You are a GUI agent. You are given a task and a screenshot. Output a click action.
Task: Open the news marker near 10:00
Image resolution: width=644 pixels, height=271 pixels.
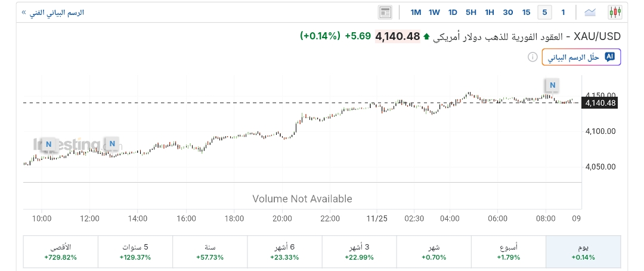click(x=49, y=144)
